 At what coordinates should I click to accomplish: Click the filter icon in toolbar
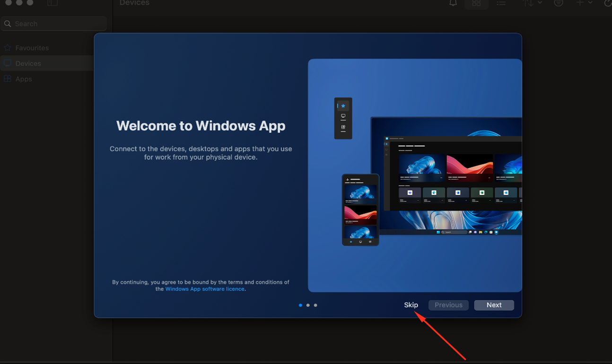(559, 3)
